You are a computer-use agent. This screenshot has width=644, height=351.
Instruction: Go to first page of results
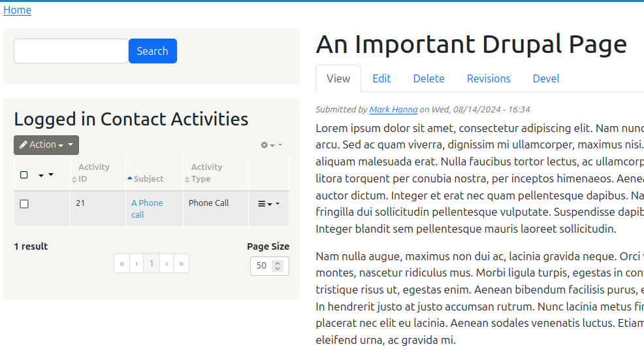[121, 263]
